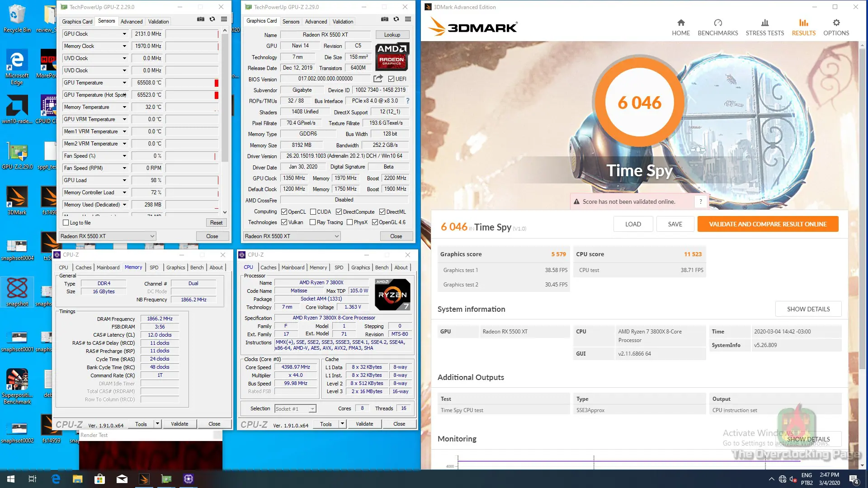Screen dimensions: 868x488
Task: Open Superposition Benchmark desktop icon
Action: [17, 386]
